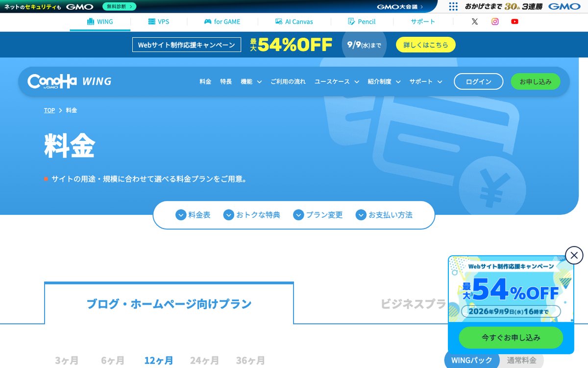588x368 pixels.
Task: Go to TOP via breadcrumb
Action: coord(49,110)
